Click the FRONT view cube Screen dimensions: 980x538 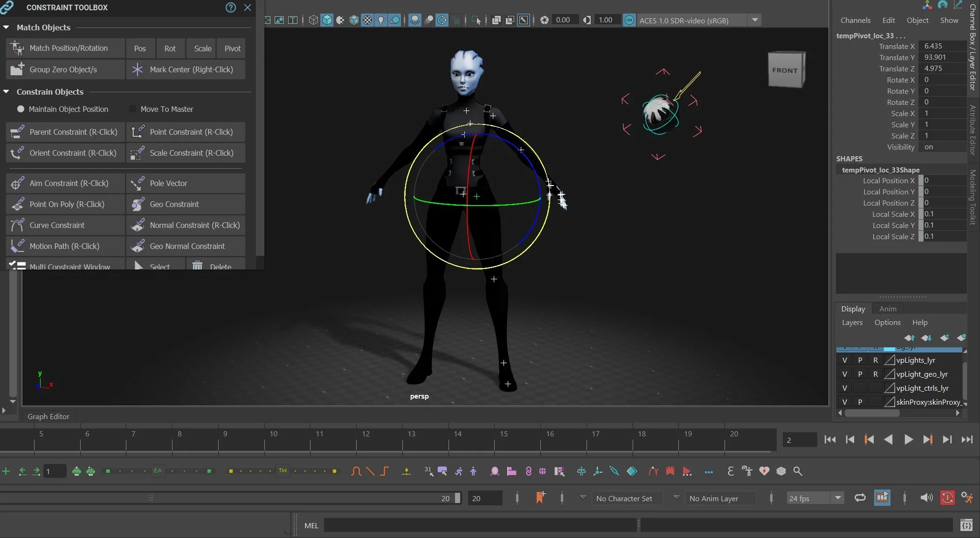coord(786,70)
